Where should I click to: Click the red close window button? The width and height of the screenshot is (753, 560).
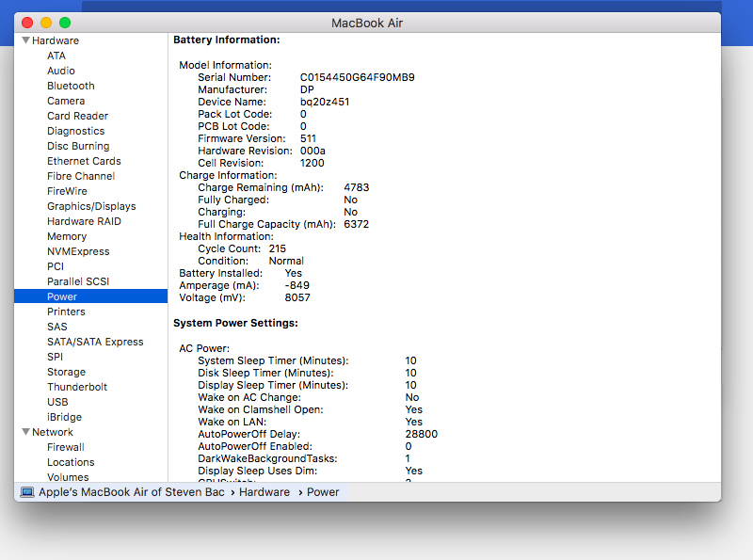[27, 23]
